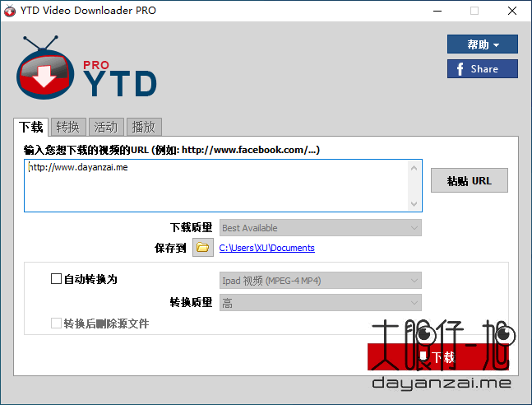
Task: Click the URL box scroll up arrow
Action: click(x=414, y=168)
